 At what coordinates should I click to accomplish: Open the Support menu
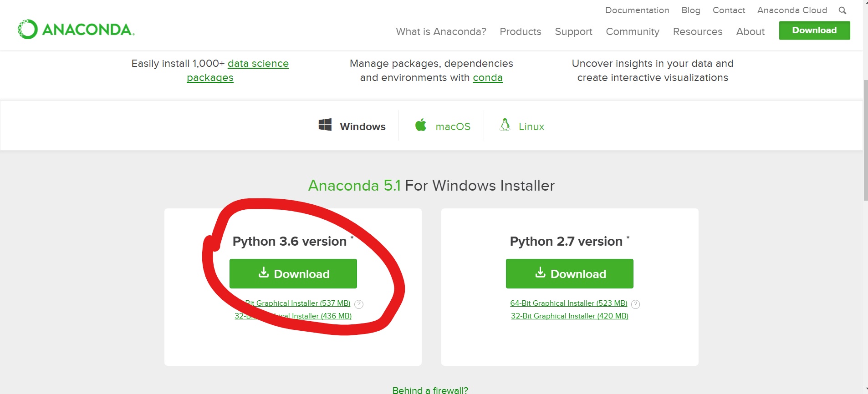pos(573,31)
